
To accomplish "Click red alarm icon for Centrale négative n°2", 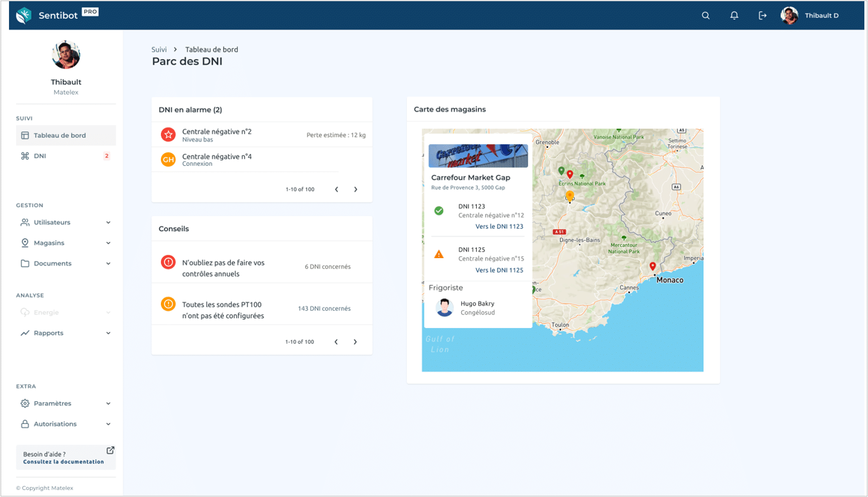I will [168, 135].
